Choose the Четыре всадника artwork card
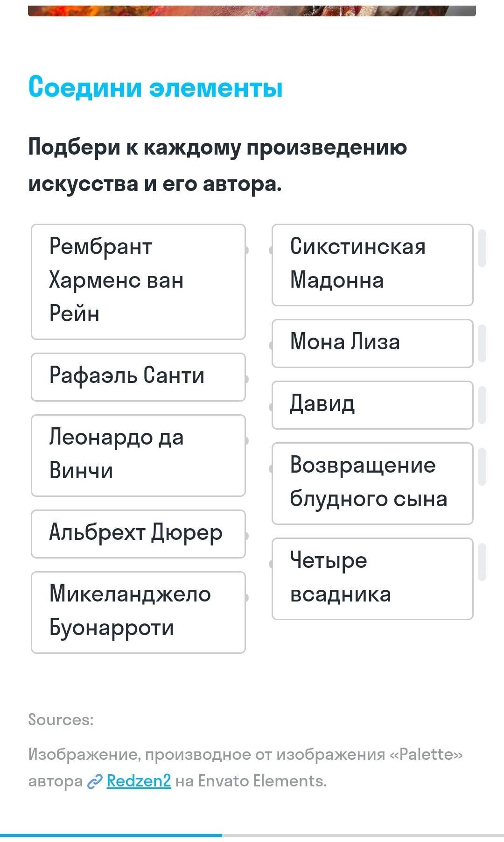This screenshot has width=504, height=842. click(372, 579)
